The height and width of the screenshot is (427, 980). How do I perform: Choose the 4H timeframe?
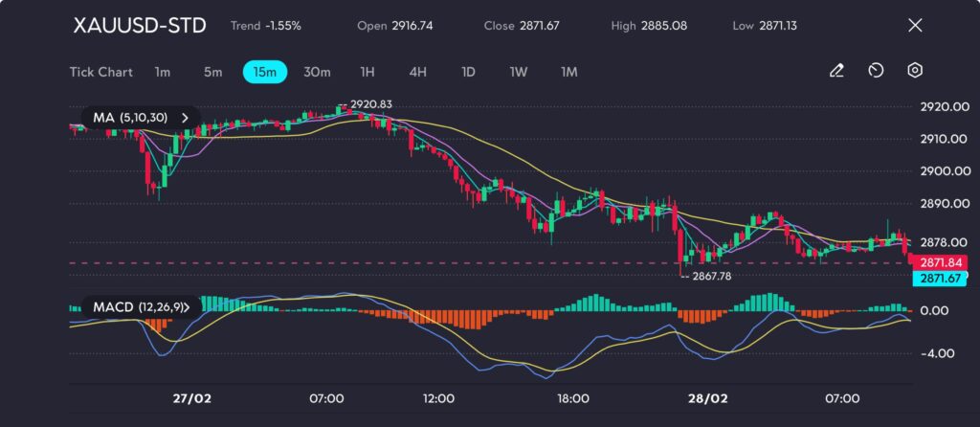pos(417,71)
